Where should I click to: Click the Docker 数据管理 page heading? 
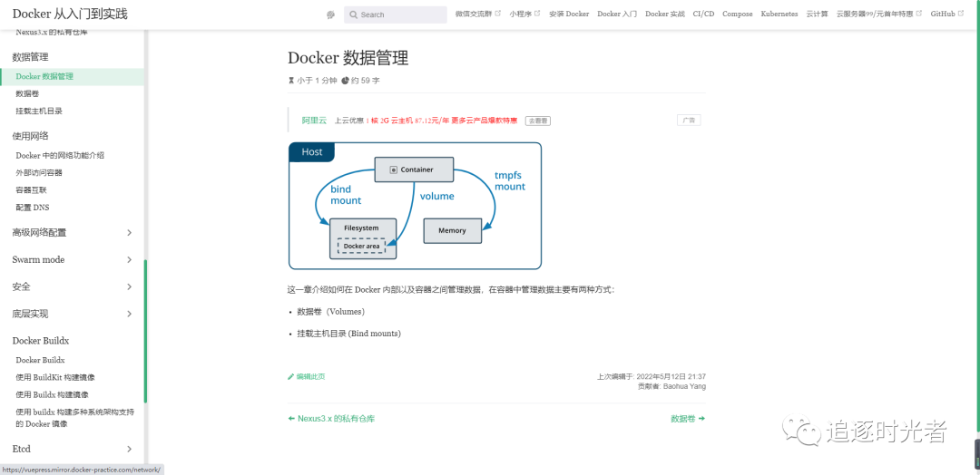pos(348,58)
